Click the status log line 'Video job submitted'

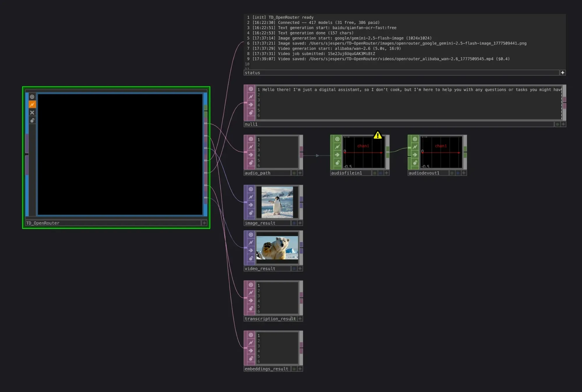pyautogui.click(x=314, y=54)
